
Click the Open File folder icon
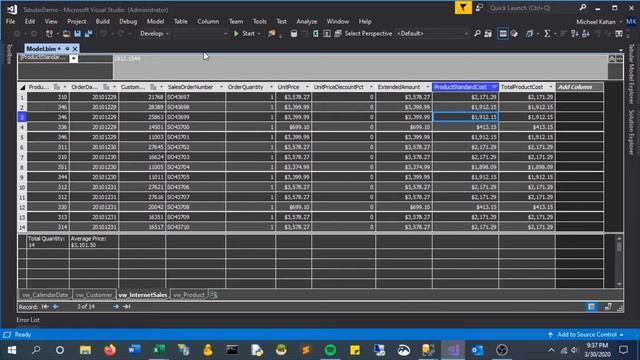pos(66,33)
